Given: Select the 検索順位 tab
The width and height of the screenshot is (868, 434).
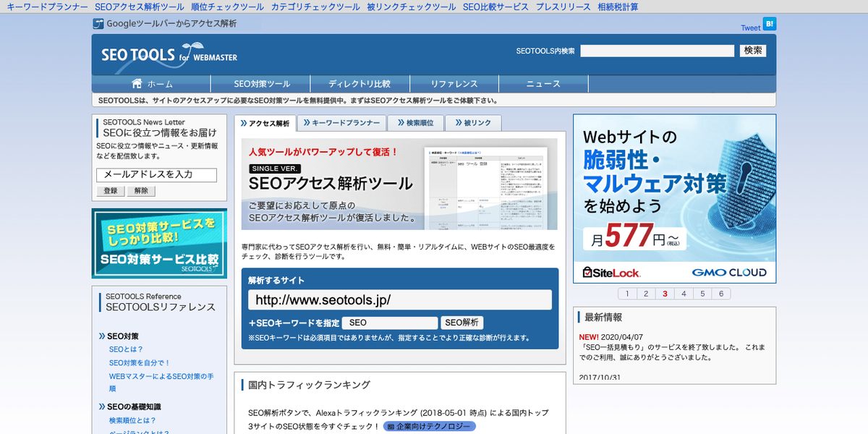Looking at the screenshot, I should tap(415, 123).
